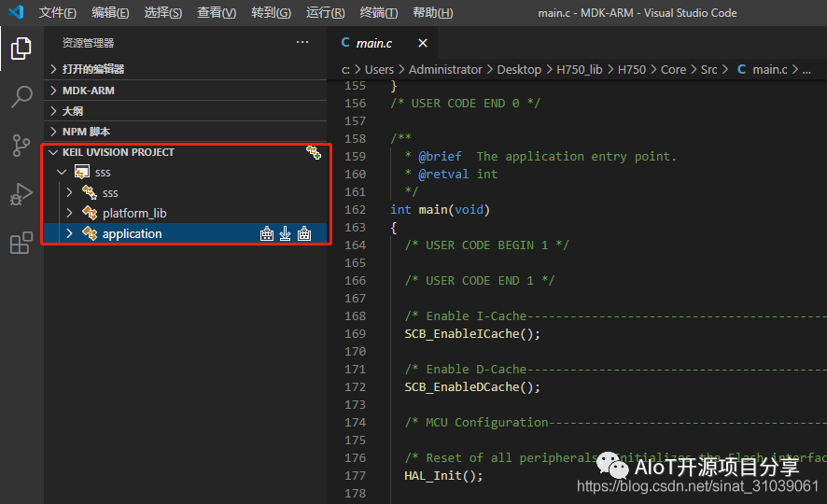The image size is (827, 504).
Task: Open the 转到(G) menu
Action: click(271, 13)
